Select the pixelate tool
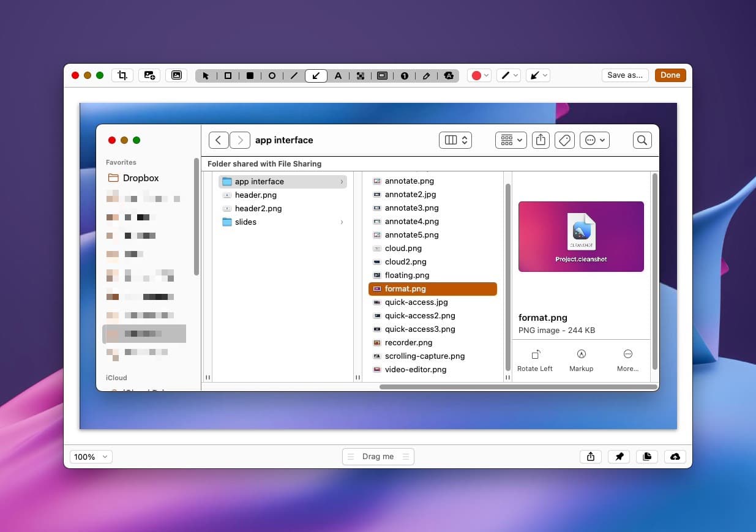The image size is (756, 532). [x=361, y=76]
